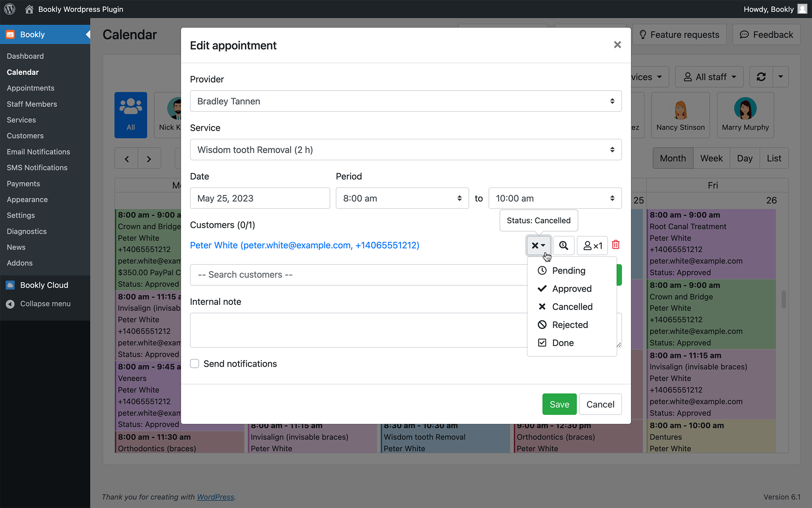812x508 pixels.
Task: Go to next month arrow
Action: click(x=149, y=158)
